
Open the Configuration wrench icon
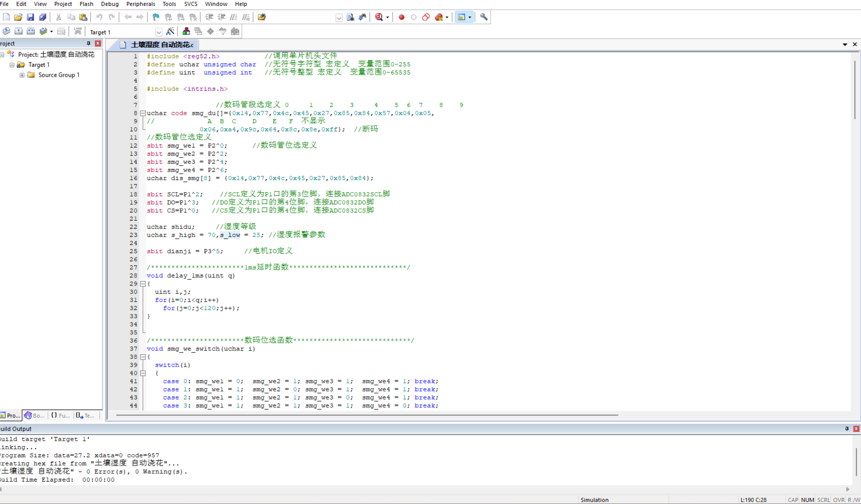tap(484, 17)
